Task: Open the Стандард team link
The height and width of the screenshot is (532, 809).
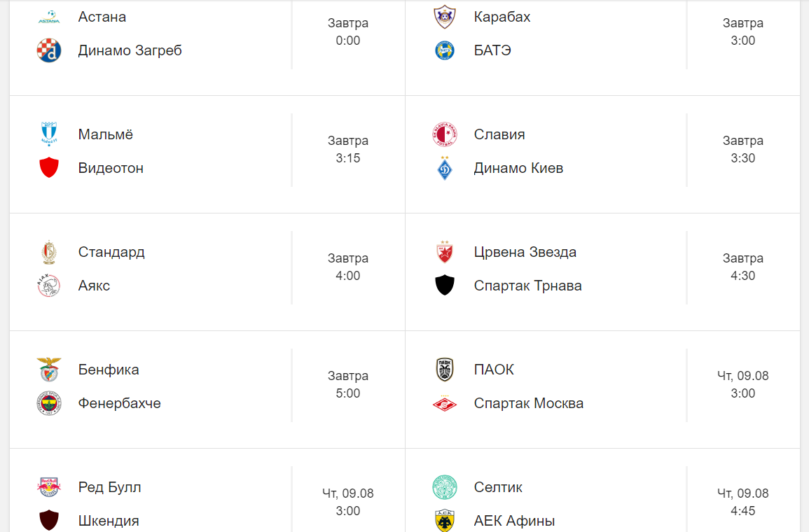Action: coord(111,252)
